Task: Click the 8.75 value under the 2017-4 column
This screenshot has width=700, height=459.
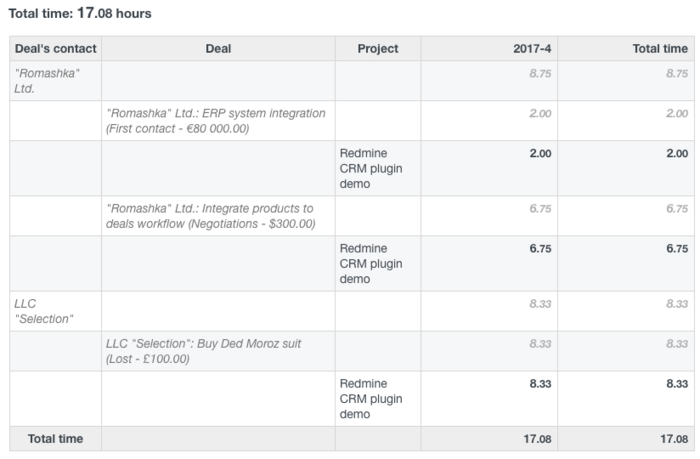Action: [x=538, y=73]
